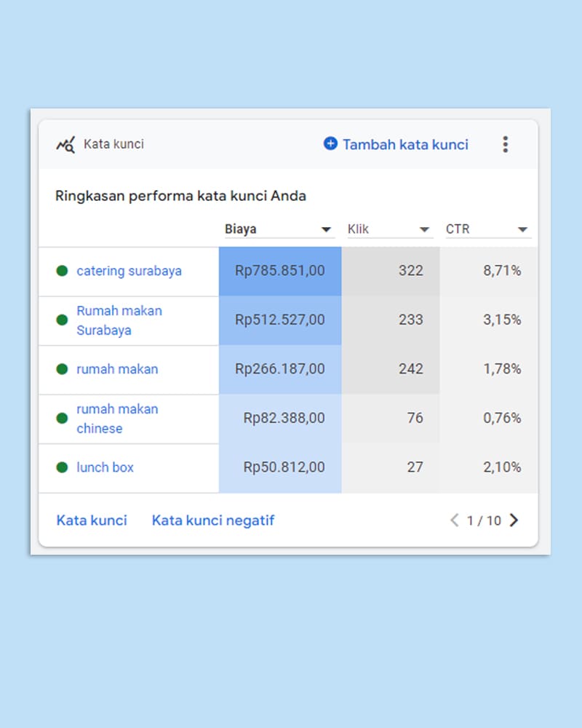Open the Klik column dropdown

point(425,230)
